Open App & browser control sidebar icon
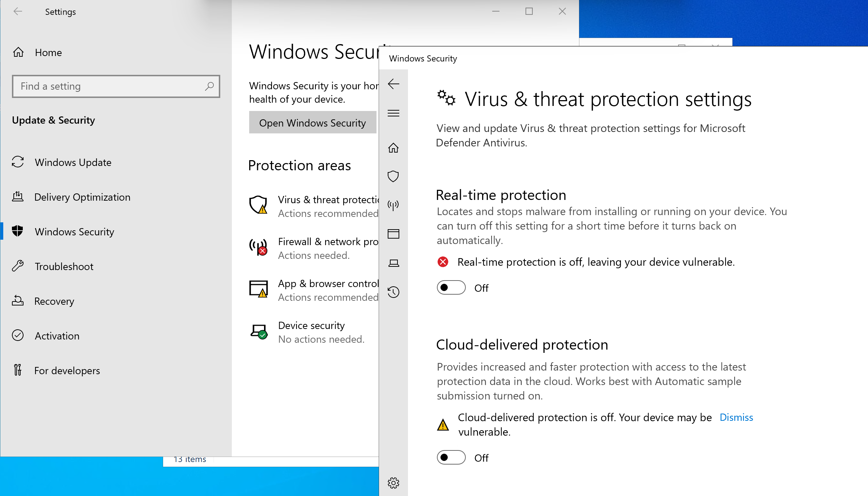Viewport: 868px width, 496px height. [x=393, y=234]
